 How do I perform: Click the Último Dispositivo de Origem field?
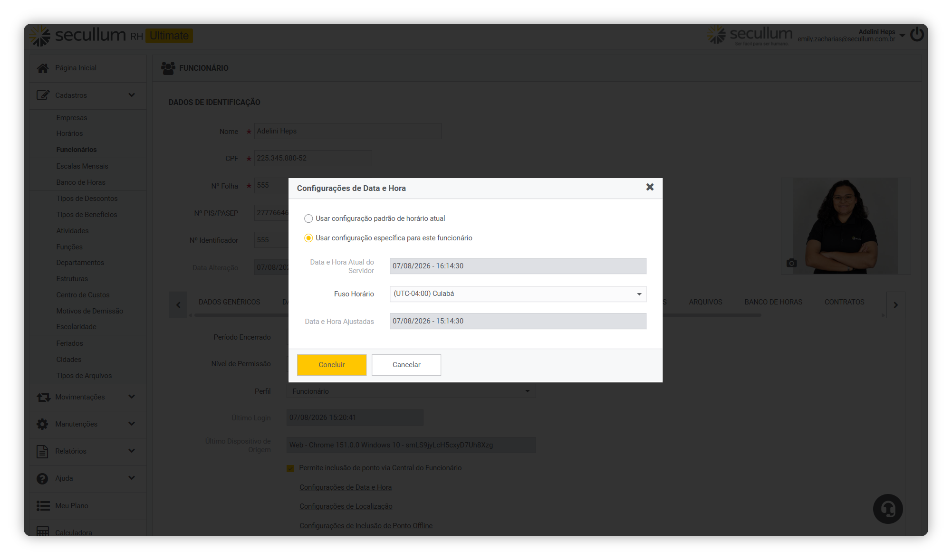pos(411,445)
